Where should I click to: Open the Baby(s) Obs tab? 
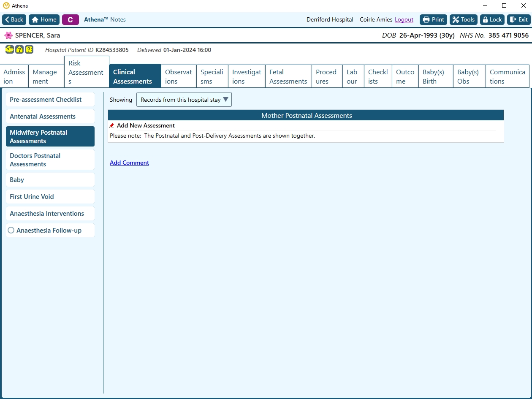pyautogui.click(x=469, y=76)
